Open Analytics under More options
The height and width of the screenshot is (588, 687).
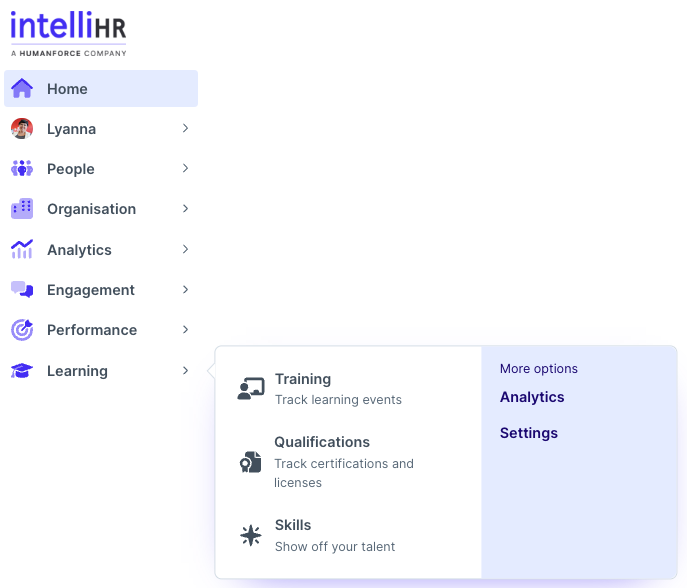click(532, 397)
